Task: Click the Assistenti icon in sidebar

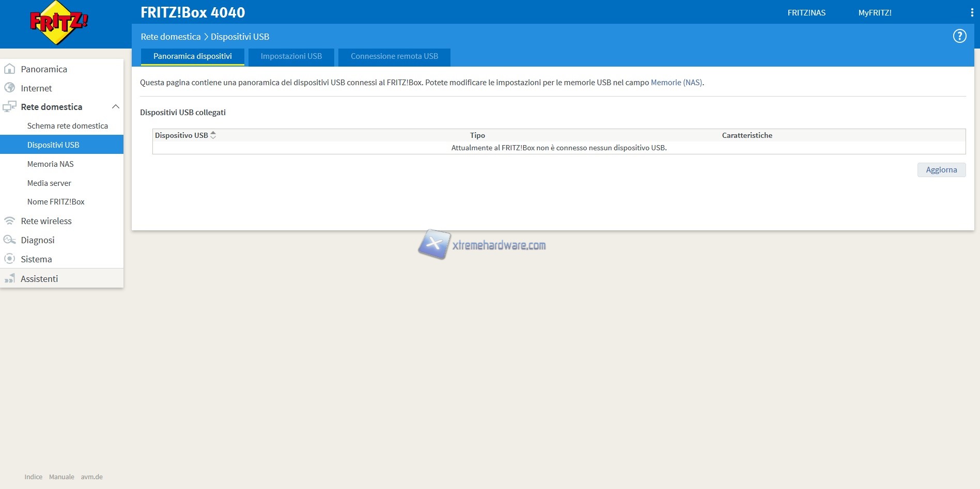Action: [9, 279]
